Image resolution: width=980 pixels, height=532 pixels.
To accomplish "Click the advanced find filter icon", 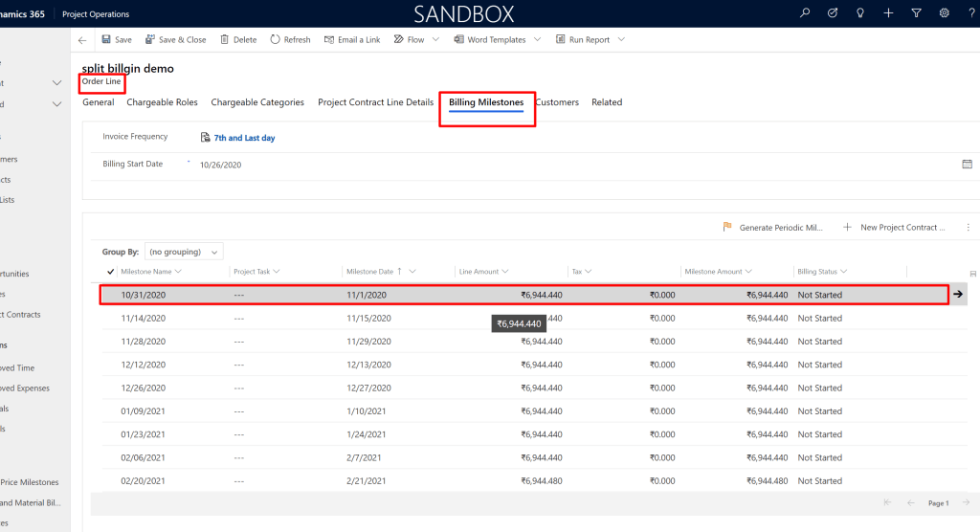I will tap(916, 13).
